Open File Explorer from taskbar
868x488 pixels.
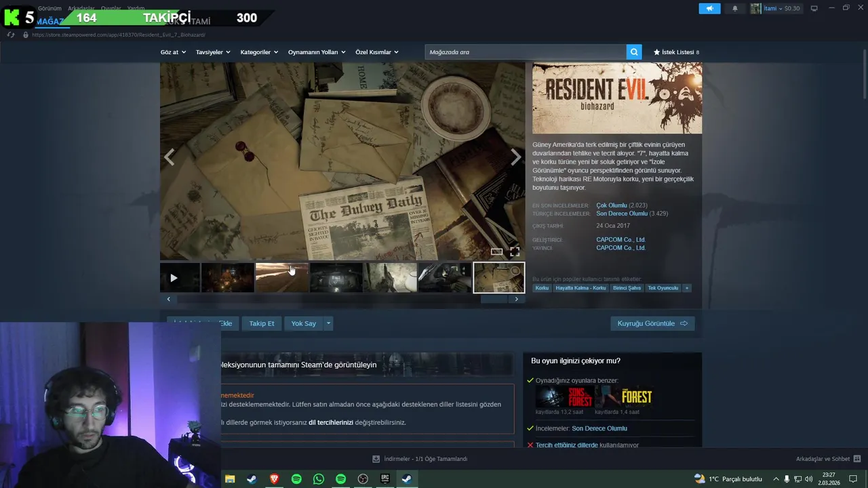click(230, 479)
